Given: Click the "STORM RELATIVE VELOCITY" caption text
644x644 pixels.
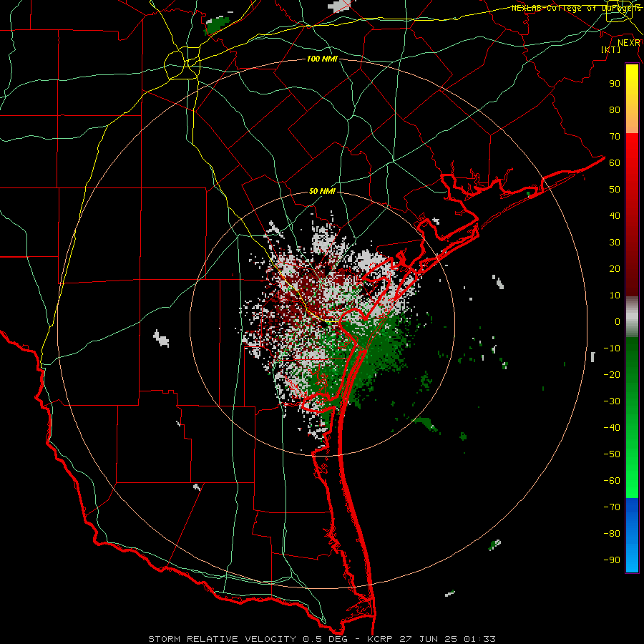Looking at the screenshot, I should tap(223, 639).
